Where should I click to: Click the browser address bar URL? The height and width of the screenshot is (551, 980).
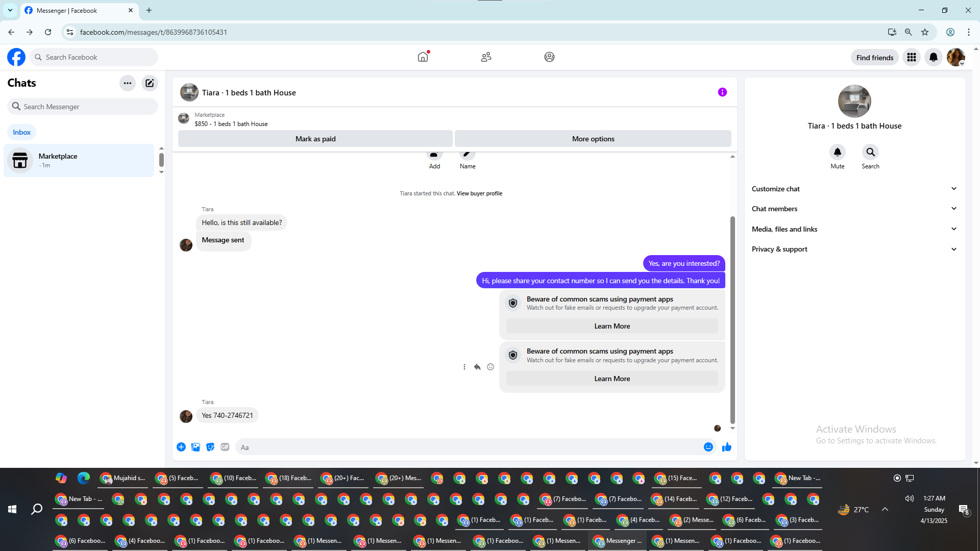[154, 32]
